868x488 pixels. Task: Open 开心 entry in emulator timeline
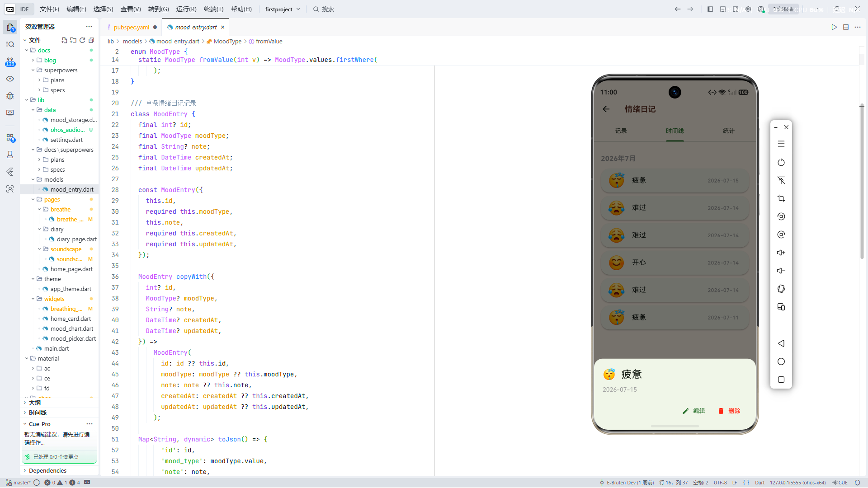(x=675, y=263)
